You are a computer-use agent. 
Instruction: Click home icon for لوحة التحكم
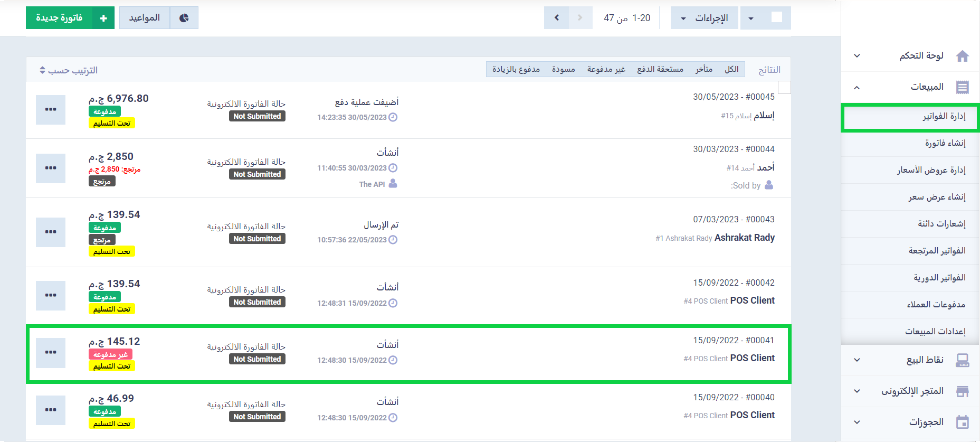[962, 56]
